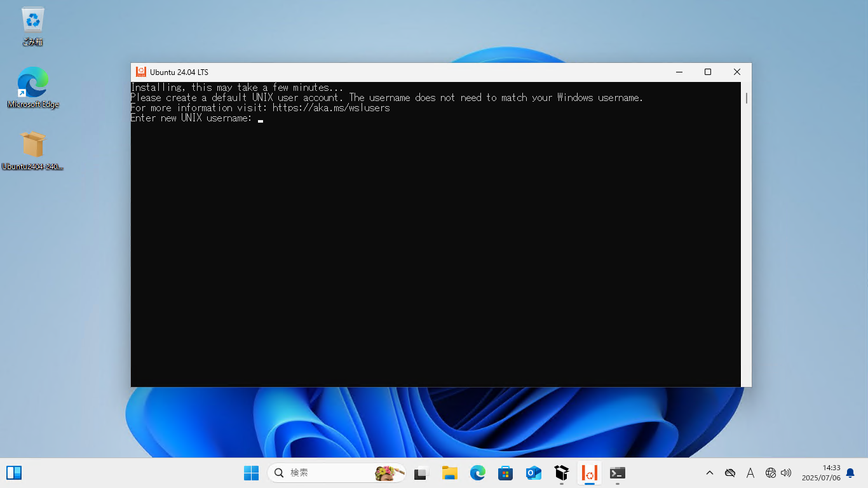Maximize the Ubuntu 24.04 LTS window
Screen dimensions: 868x488
[x=708, y=72]
